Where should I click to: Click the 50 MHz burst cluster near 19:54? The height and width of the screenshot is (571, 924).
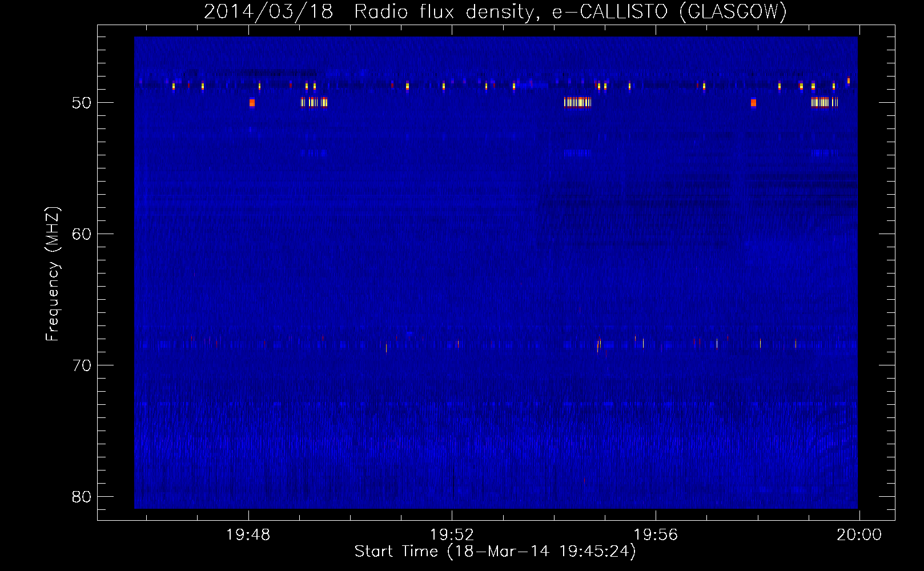pyautogui.click(x=577, y=102)
